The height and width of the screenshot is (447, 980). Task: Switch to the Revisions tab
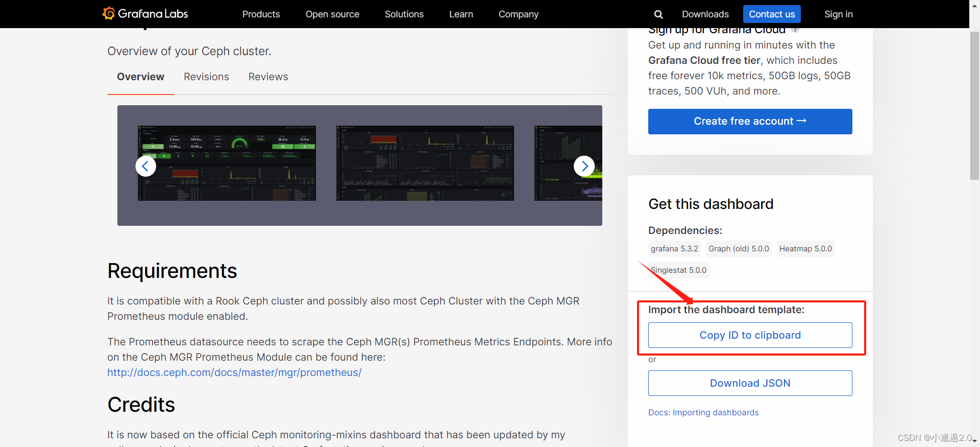(x=206, y=77)
